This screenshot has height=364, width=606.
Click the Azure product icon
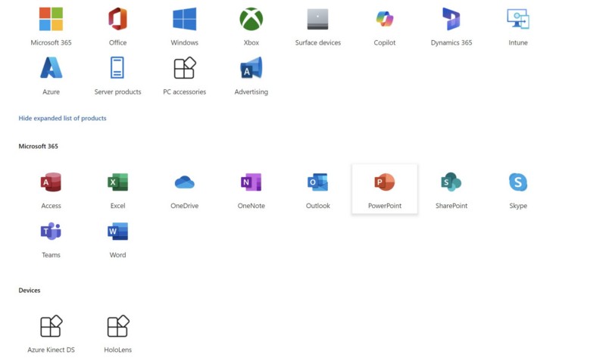click(51, 68)
